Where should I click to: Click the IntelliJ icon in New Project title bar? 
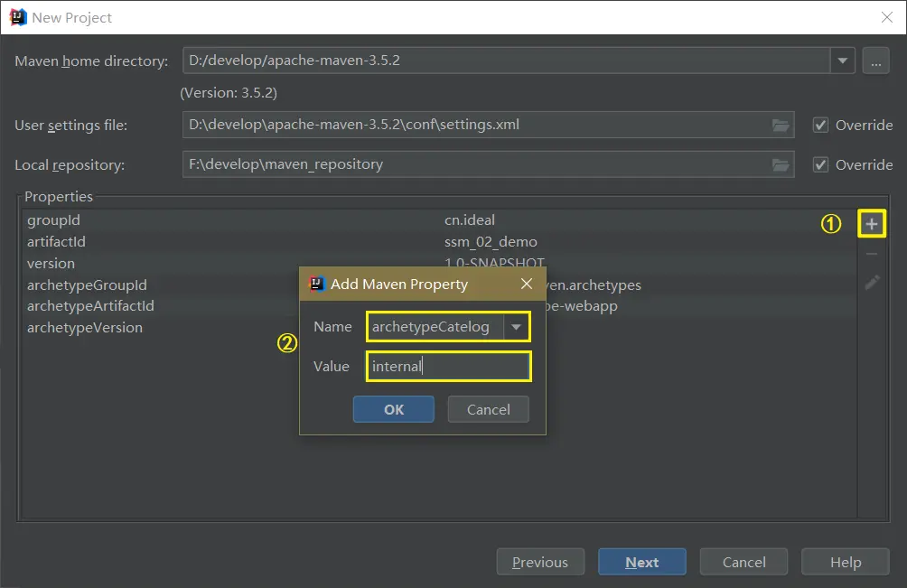18,17
